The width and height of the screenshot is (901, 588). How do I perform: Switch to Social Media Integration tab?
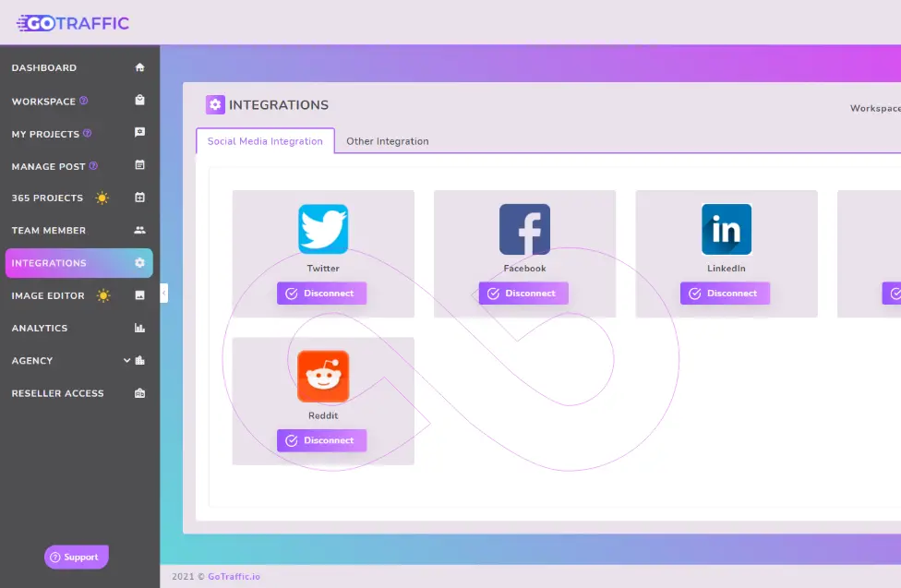(265, 141)
